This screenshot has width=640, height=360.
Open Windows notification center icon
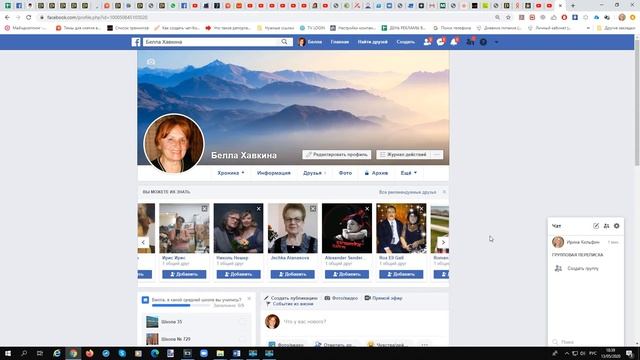(629, 353)
